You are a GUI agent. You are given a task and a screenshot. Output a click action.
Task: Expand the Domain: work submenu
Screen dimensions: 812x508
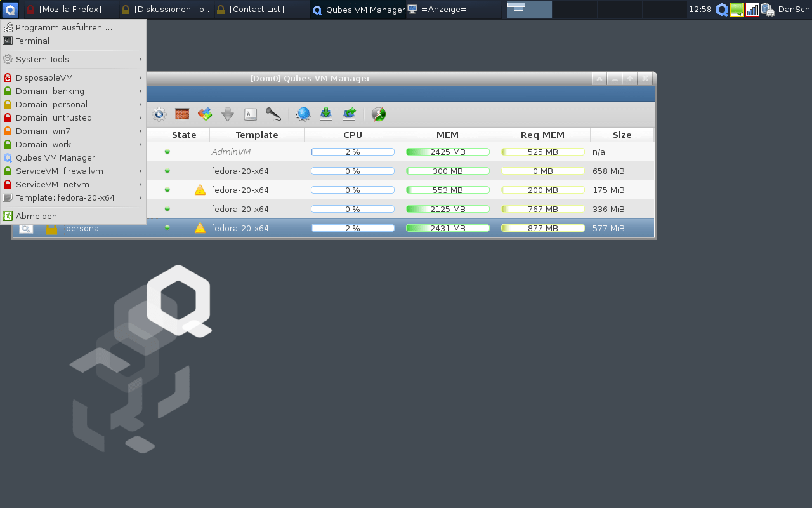[73, 144]
